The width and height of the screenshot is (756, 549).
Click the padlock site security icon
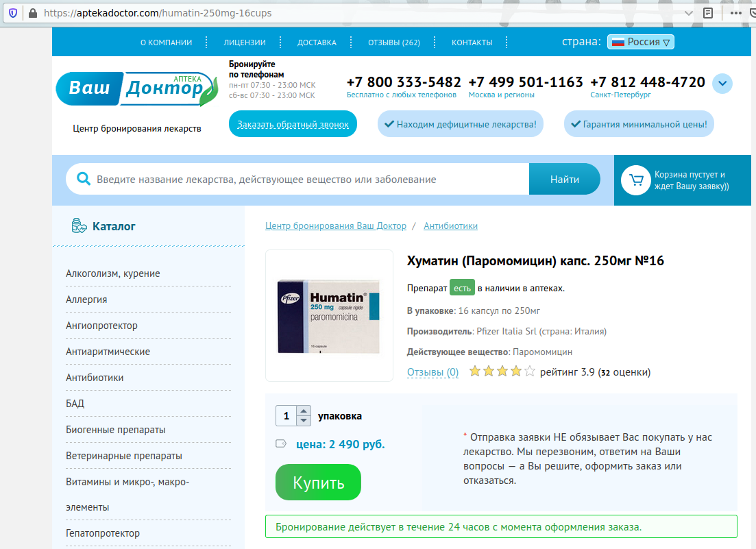pyautogui.click(x=33, y=13)
